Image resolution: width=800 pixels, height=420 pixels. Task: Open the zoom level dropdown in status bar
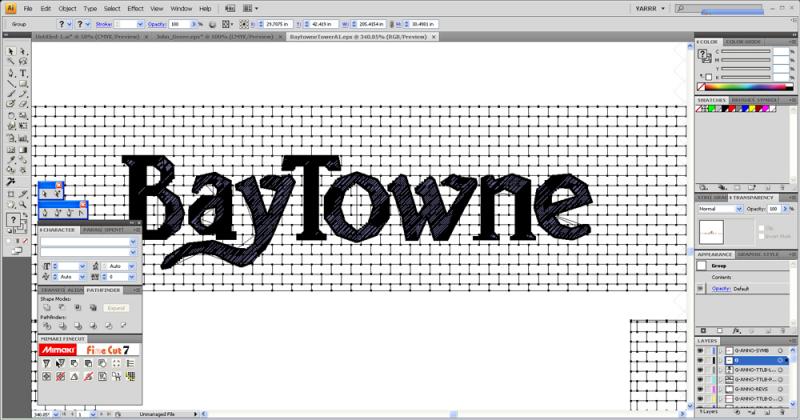click(x=56, y=414)
